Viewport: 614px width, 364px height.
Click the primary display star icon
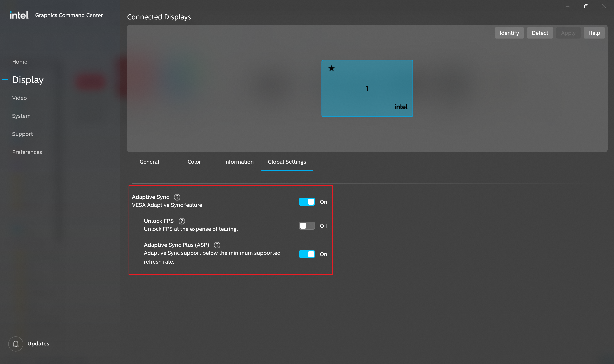click(x=331, y=68)
